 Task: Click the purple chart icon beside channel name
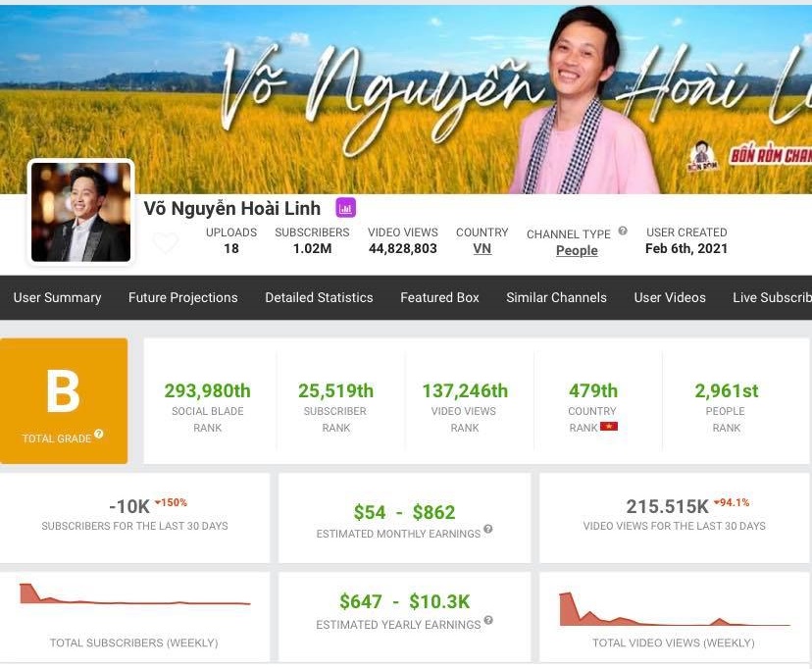click(345, 207)
